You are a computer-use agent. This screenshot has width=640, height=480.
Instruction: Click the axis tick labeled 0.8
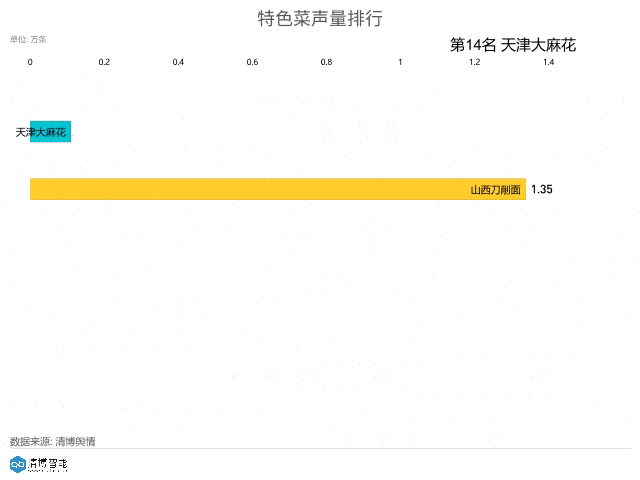coord(326,62)
